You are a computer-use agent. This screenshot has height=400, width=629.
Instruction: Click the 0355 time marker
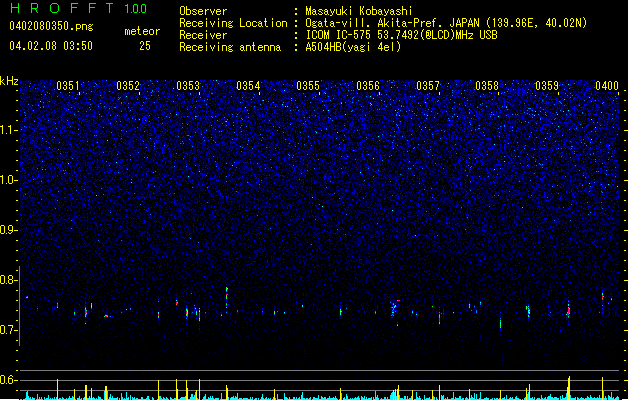308,86
